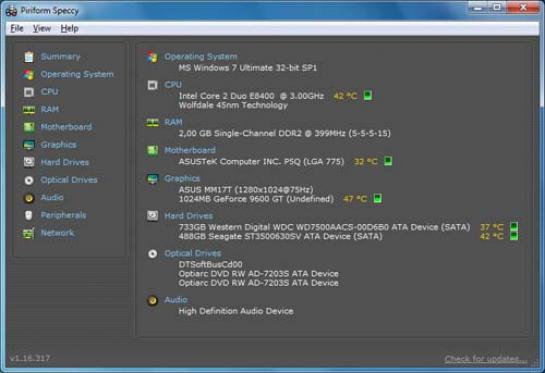This screenshot has width=545, height=373.
Task: Click the Motherboard icon in sidebar
Action: coord(29,127)
